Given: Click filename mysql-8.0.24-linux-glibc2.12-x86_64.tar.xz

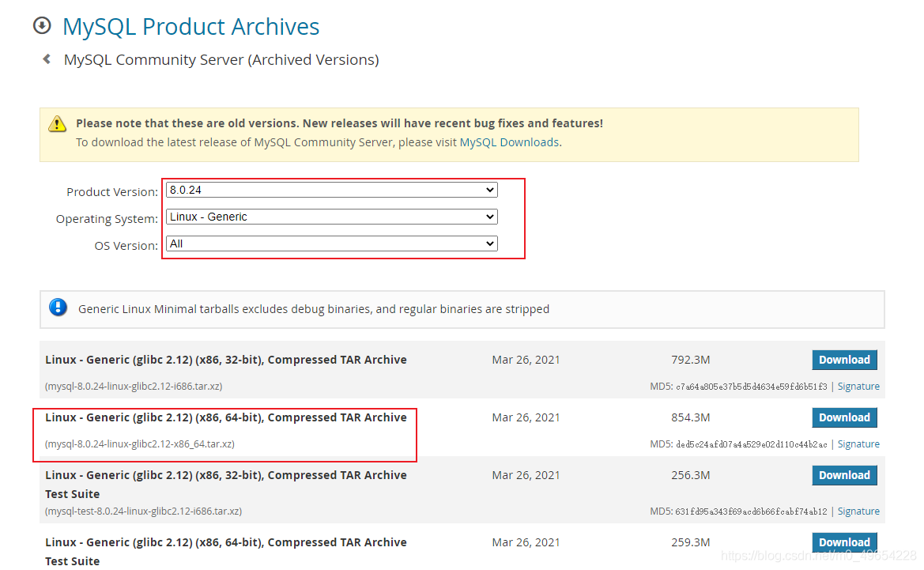Looking at the screenshot, I should click(140, 444).
